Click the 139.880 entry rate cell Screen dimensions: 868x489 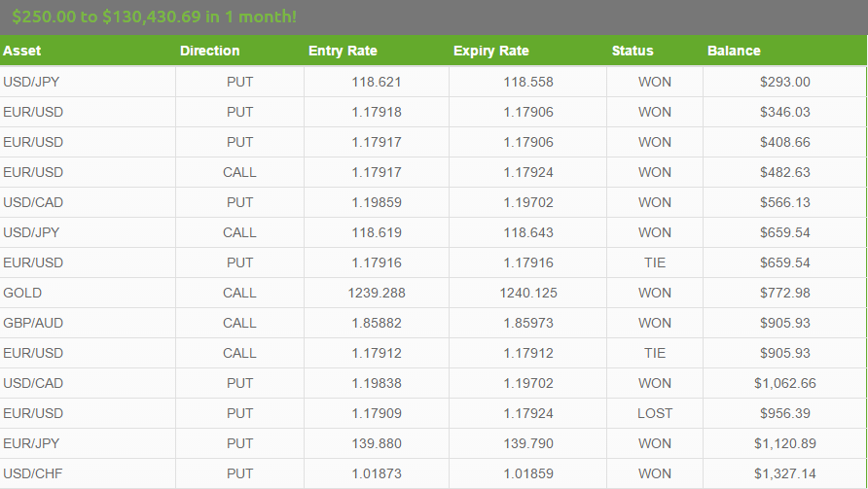(x=377, y=443)
